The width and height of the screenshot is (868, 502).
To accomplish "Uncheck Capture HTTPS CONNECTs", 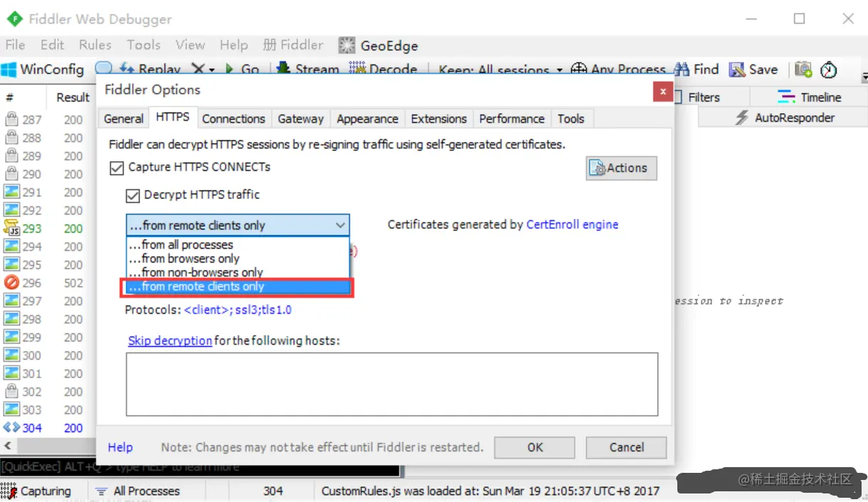I will tap(117, 168).
